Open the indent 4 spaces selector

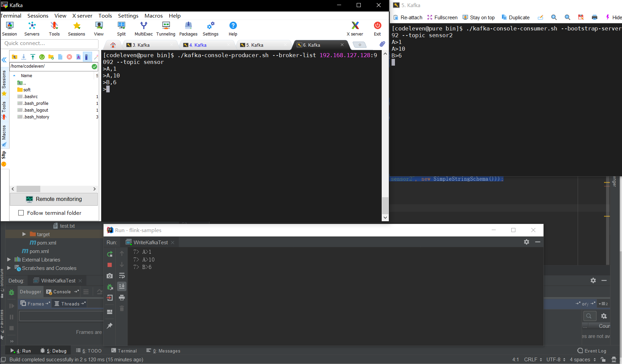point(583,360)
